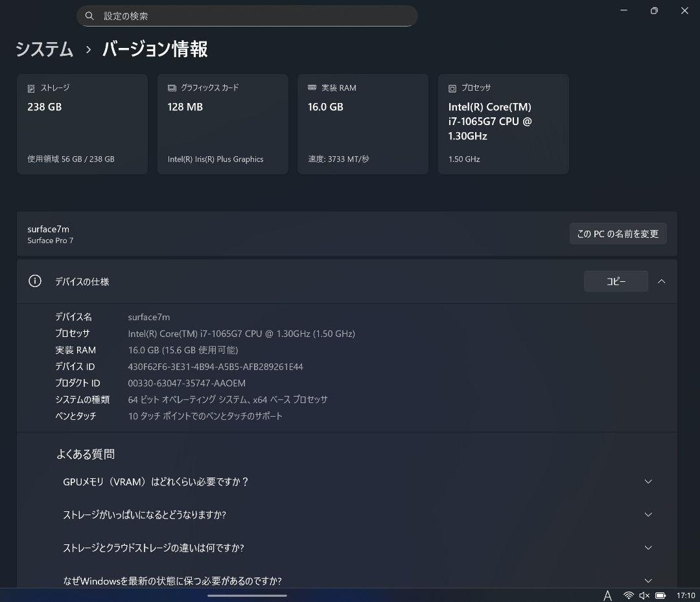Open the Wi-Fi icon in the system tray
Viewport: 700px width, 602px height.
pyautogui.click(x=628, y=595)
